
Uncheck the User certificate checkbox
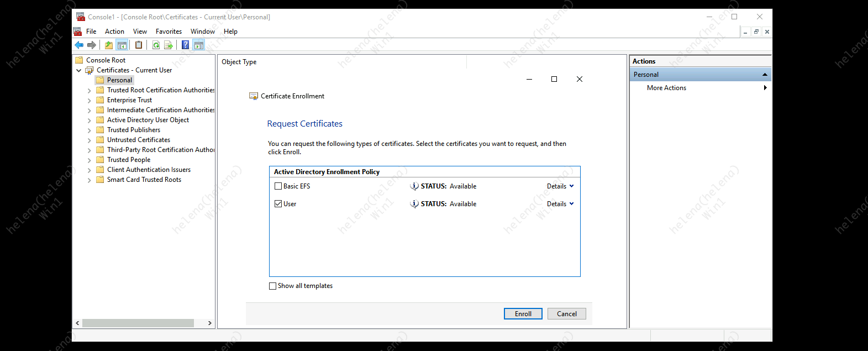pyautogui.click(x=278, y=204)
